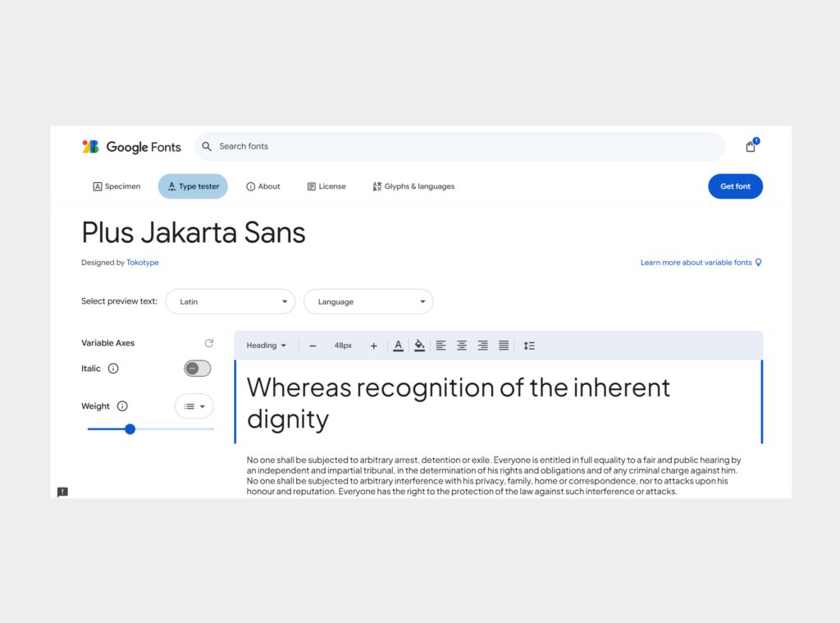Click the Google Fonts logo

click(131, 146)
